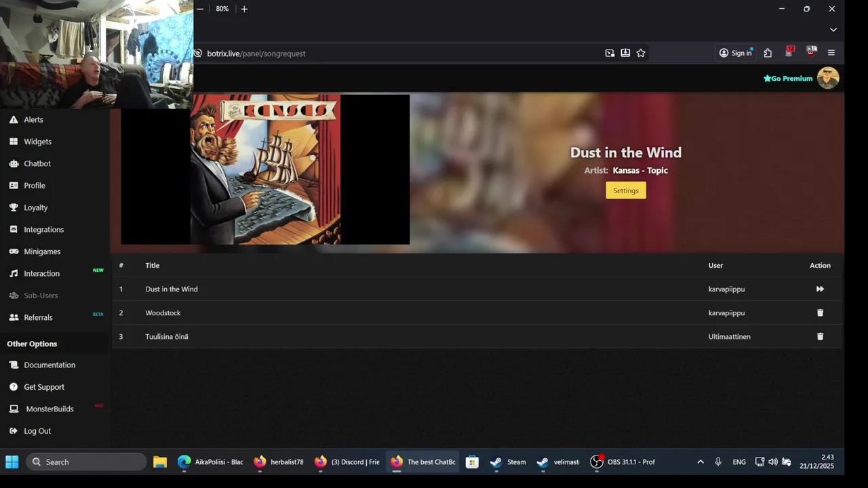Click the Kansas - Topic artist name
868x488 pixels.
640,170
